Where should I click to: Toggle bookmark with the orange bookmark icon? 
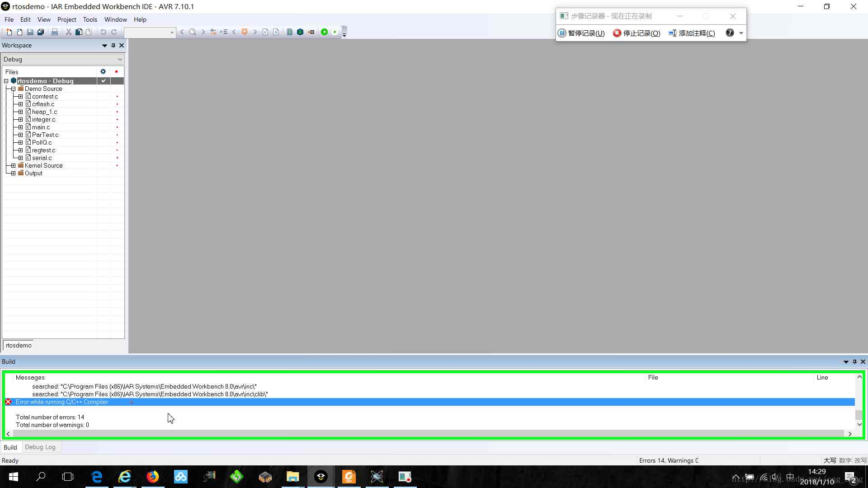coord(245,32)
